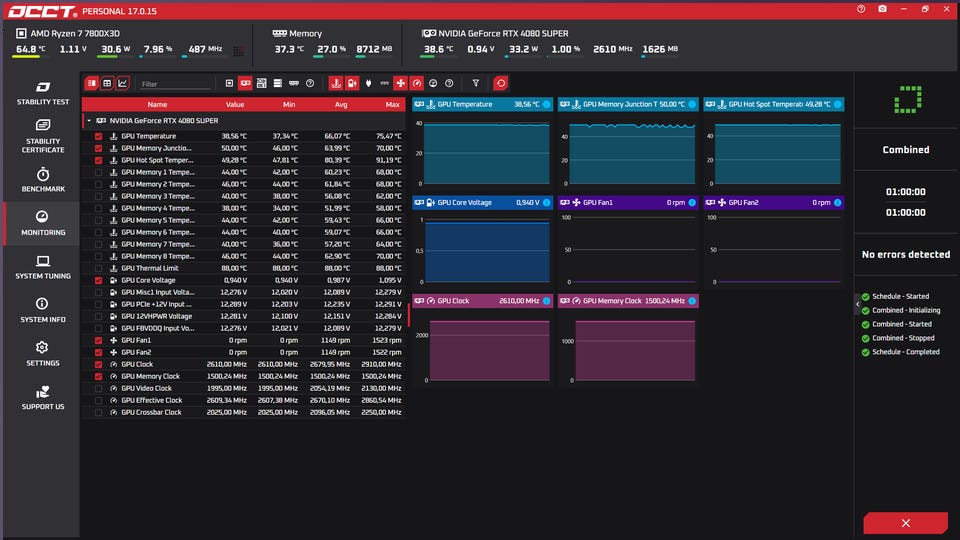Viewport: 960px width, 540px height.
Task: Toggle fan sensor type filter
Action: click(x=400, y=83)
